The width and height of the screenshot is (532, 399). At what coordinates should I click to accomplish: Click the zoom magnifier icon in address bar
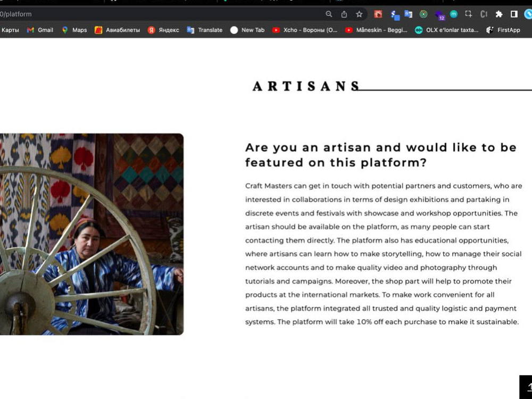tap(329, 14)
